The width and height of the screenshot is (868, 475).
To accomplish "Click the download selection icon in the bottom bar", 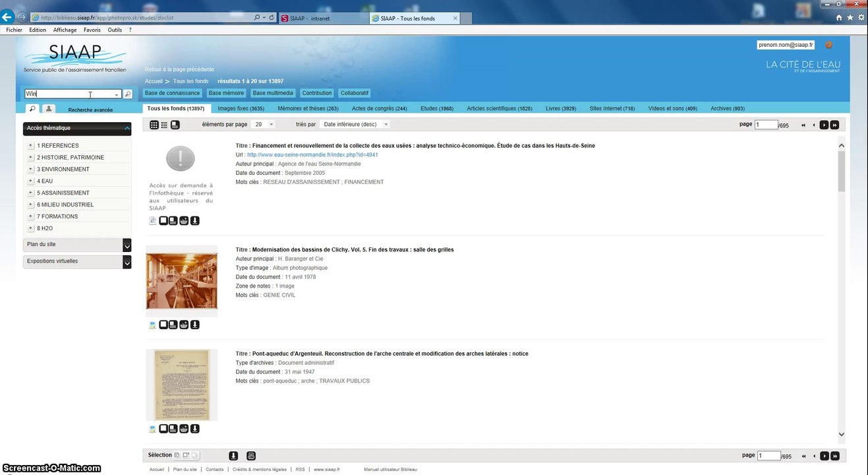I will [233, 456].
